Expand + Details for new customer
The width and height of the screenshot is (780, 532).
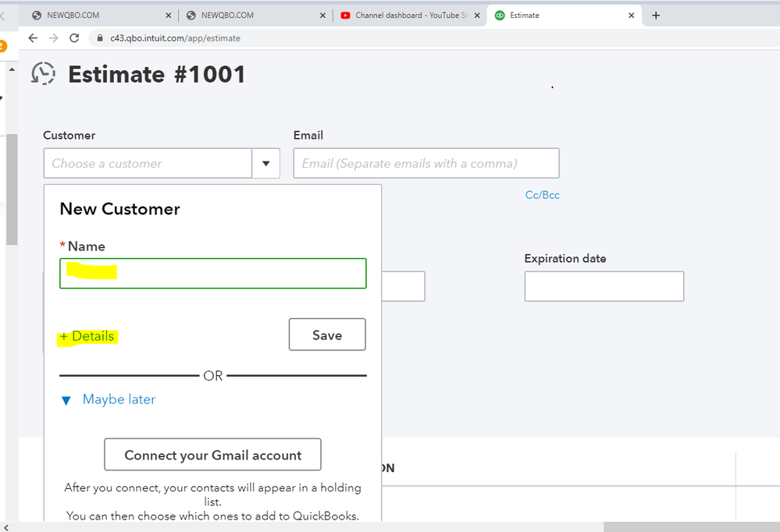pos(87,336)
